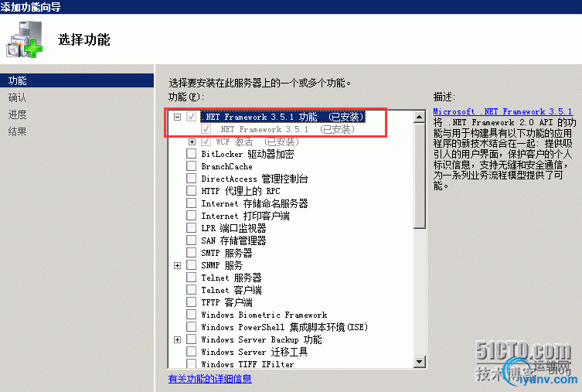Enable DirectAccess 管理控制台 checkbox
Image resolution: width=582 pixels, height=392 pixels.
point(191,179)
